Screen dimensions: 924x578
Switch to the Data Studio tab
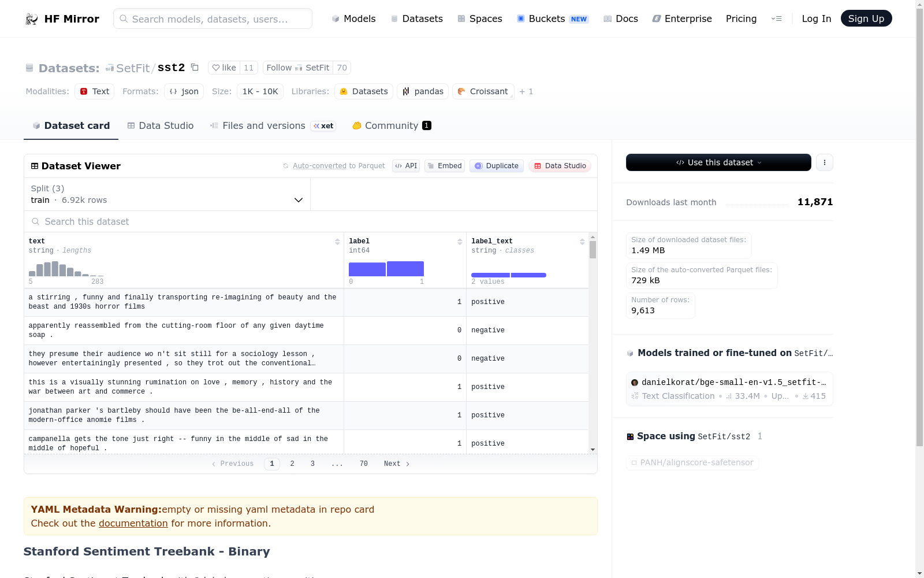[161, 125]
